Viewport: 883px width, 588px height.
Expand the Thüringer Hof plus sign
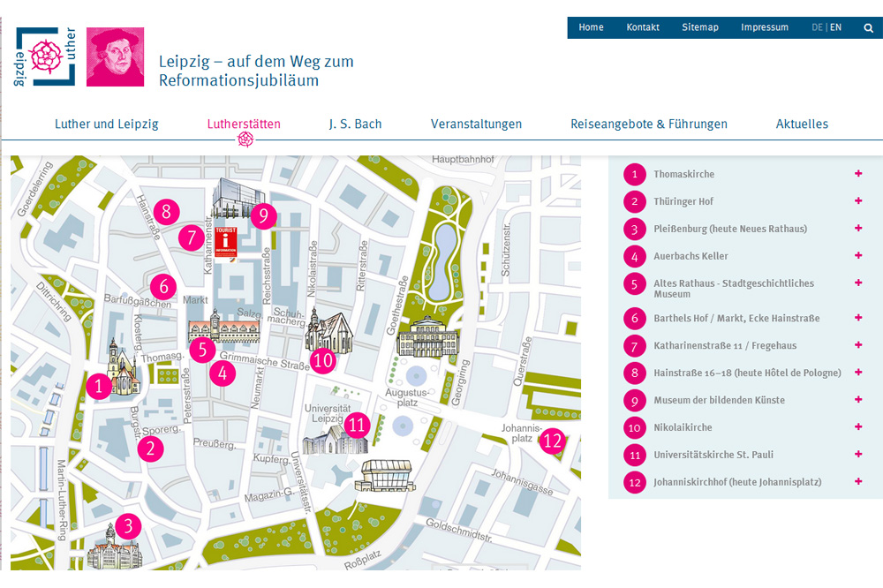857,201
